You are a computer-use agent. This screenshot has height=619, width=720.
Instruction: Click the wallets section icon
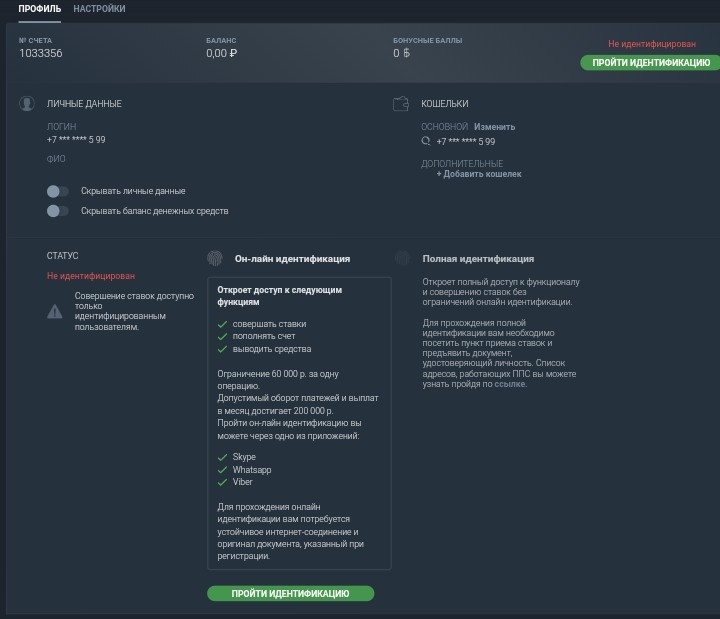(402, 104)
